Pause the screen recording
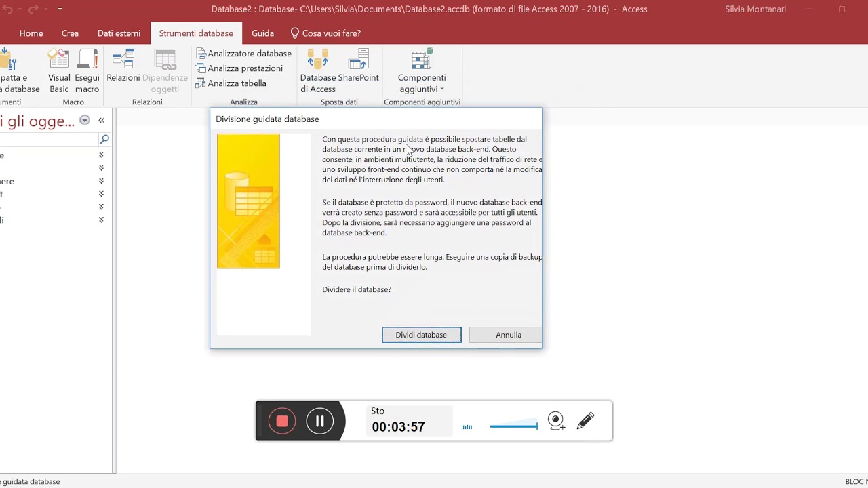Viewport: 868px width, 488px height. pyautogui.click(x=319, y=421)
